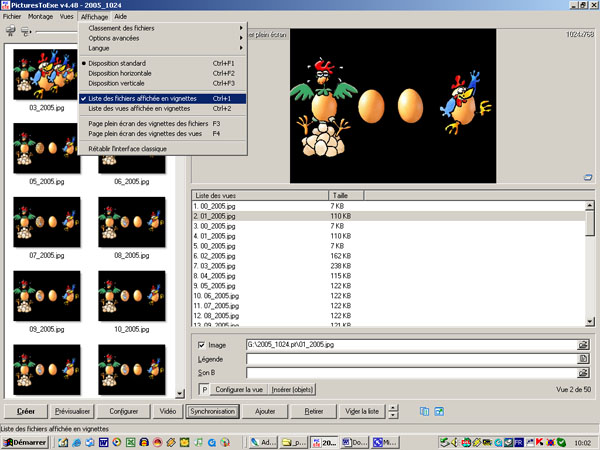The image size is (600, 450).
Task: Select view '7. 03_2005.jpg' in list
Action: pyautogui.click(x=388, y=266)
